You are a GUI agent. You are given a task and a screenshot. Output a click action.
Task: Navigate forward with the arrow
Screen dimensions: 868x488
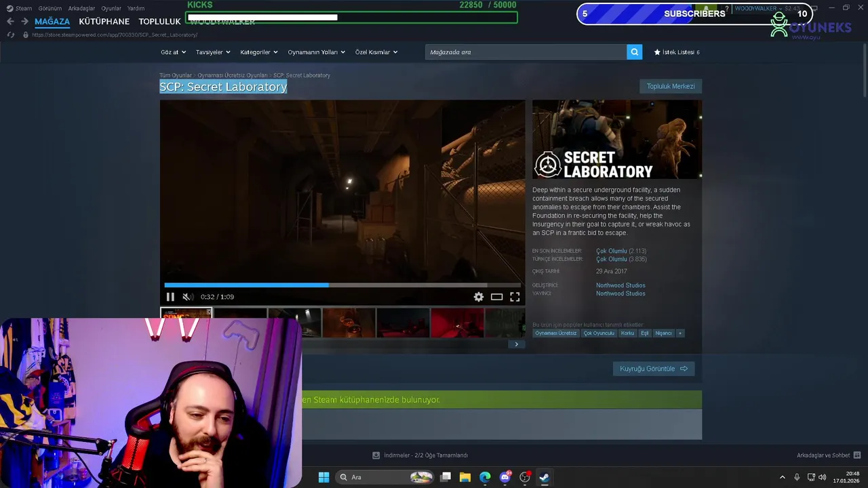(x=24, y=22)
